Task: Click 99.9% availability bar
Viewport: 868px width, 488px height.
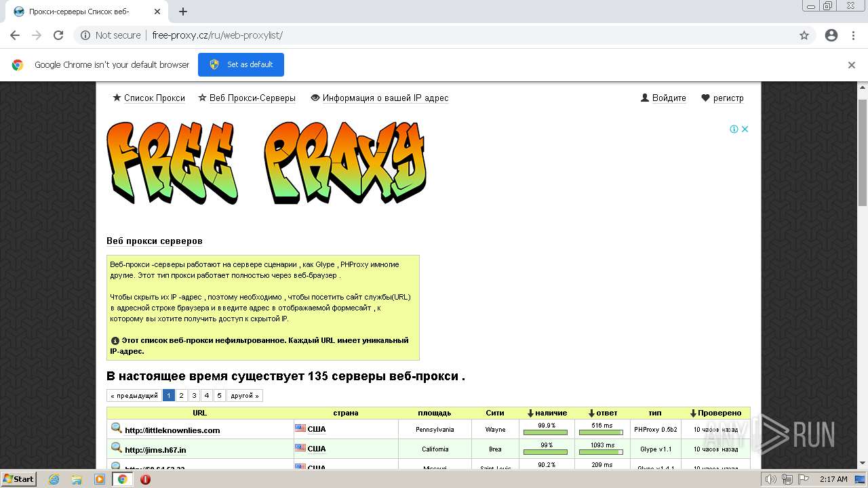Action: pos(546,432)
